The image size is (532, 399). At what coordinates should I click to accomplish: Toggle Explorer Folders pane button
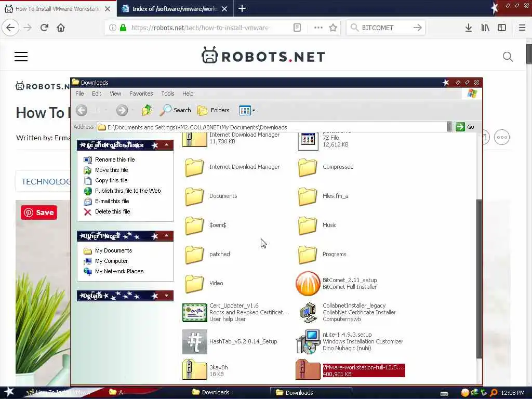pyautogui.click(x=214, y=110)
